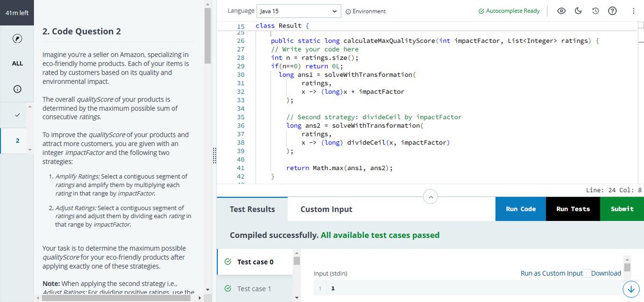Toggle the eye focus mode icon
This screenshot has height=302, width=644.
pos(562,11)
